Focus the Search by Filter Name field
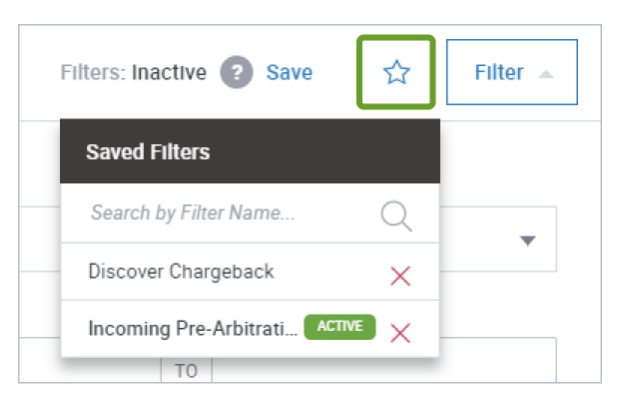 point(220,214)
